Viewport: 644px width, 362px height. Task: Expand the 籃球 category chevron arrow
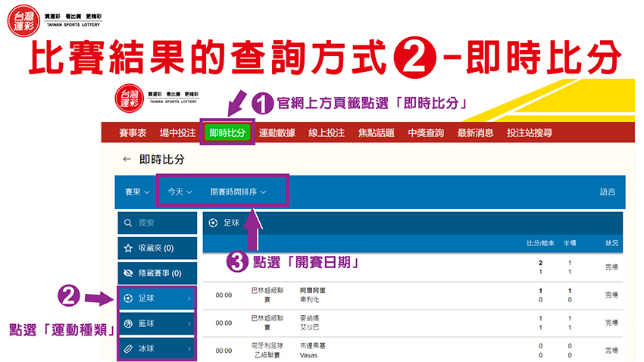[189, 324]
